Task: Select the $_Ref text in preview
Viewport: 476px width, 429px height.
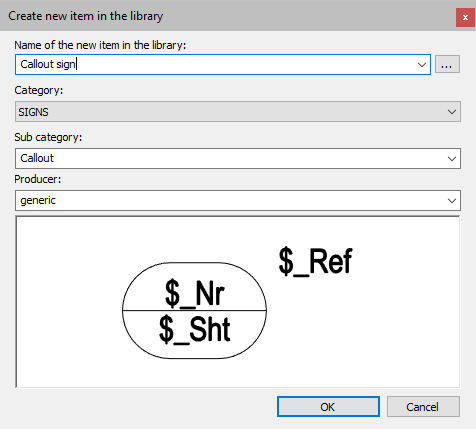Action: [x=315, y=262]
